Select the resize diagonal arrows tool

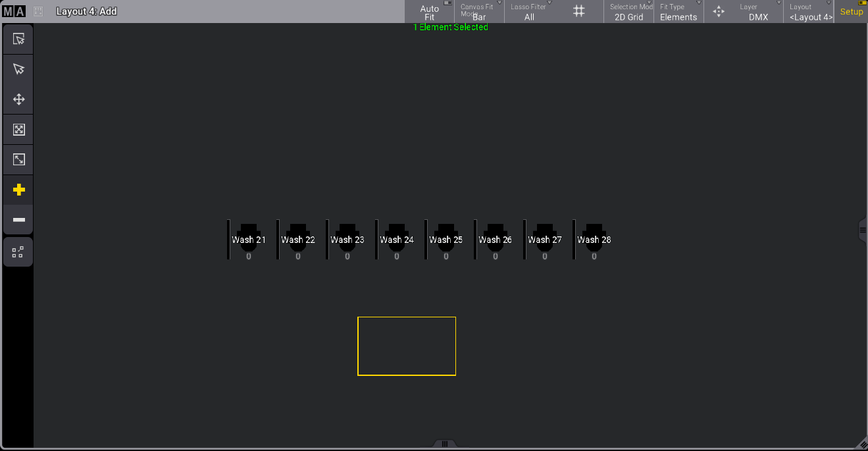click(18, 159)
